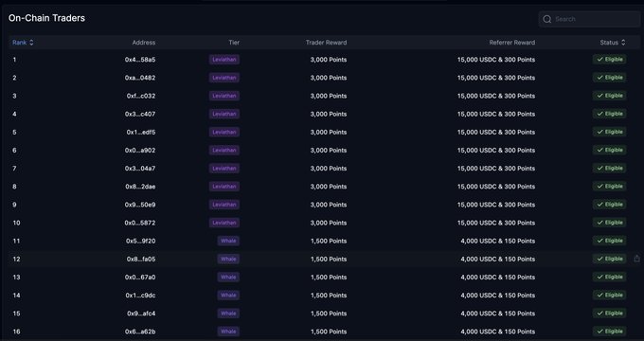Click Whale tier badge in rank 16 row
Image resolution: width=644 pixels, height=341 pixels.
pos(228,332)
